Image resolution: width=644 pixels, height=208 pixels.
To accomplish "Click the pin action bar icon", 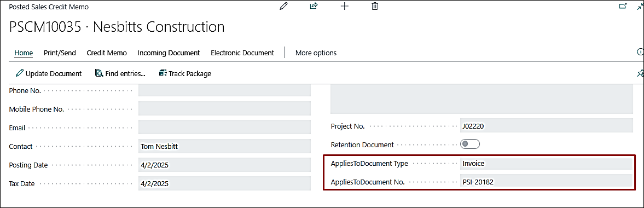I will [640, 73].
